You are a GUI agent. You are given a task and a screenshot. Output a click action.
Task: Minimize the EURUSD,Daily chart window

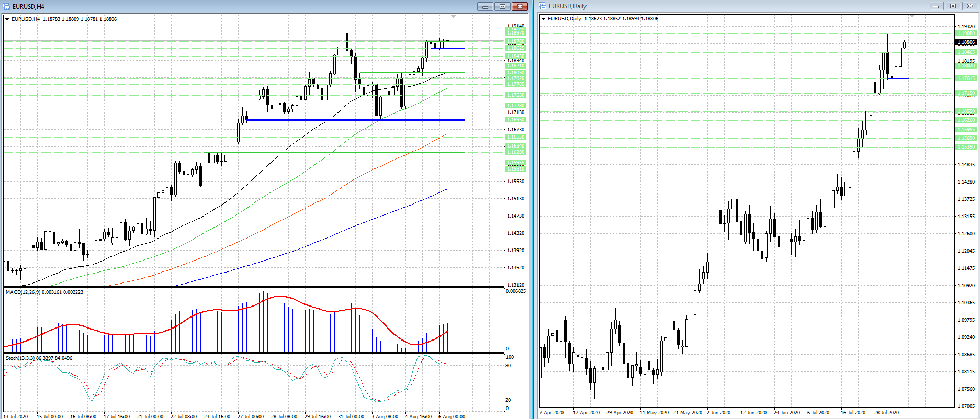coord(936,6)
